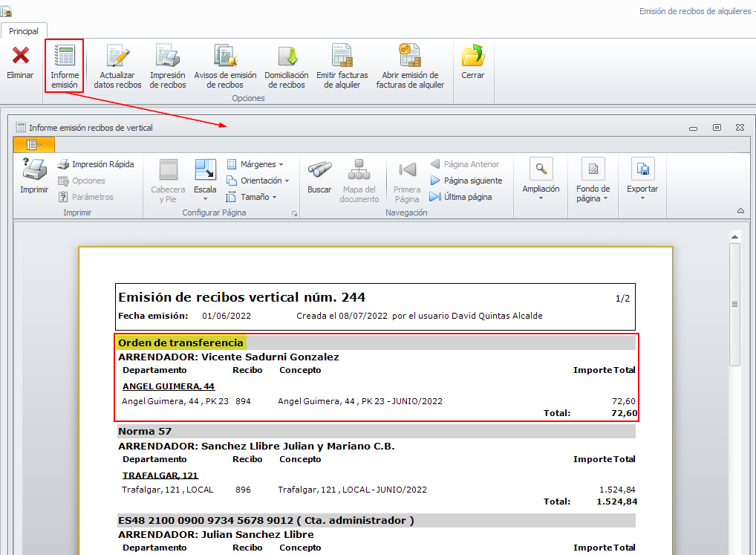756x555 pixels.
Task: Expand the Márgenes dropdown
Action: click(x=255, y=164)
